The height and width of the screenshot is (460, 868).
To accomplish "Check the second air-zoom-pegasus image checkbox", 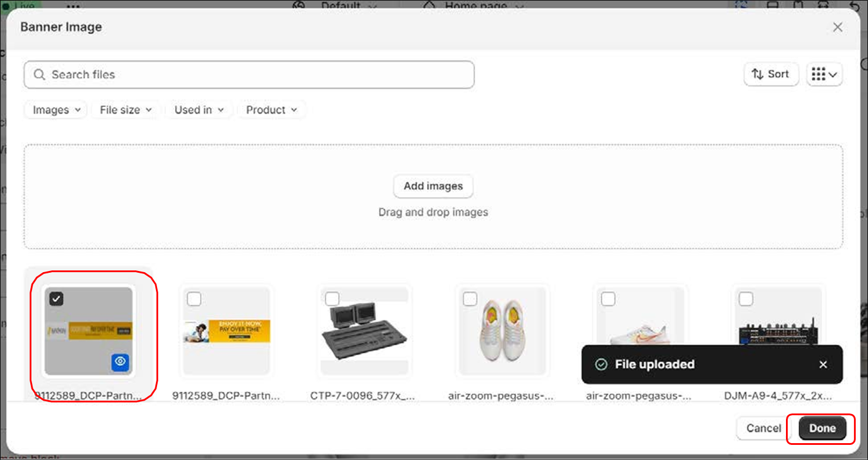I will coord(608,299).
